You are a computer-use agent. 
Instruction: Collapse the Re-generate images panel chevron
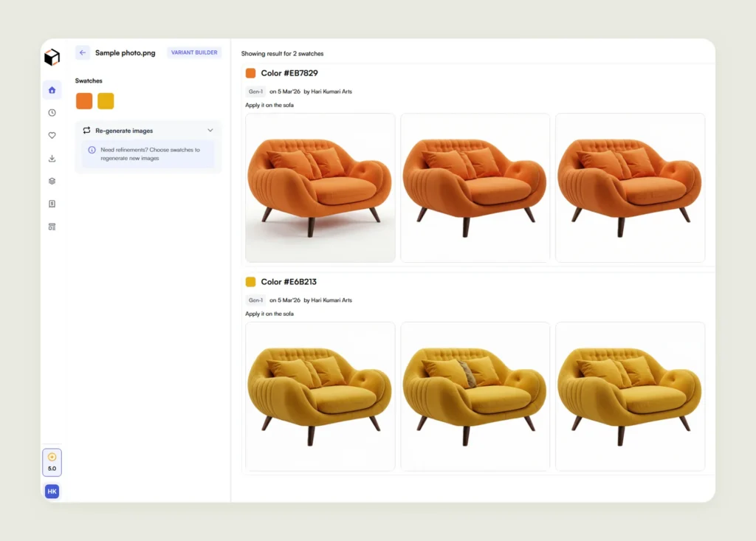coord(210,131)
